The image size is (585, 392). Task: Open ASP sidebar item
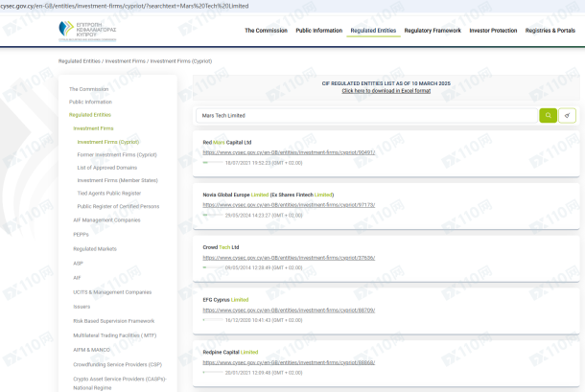coord(78,264)
